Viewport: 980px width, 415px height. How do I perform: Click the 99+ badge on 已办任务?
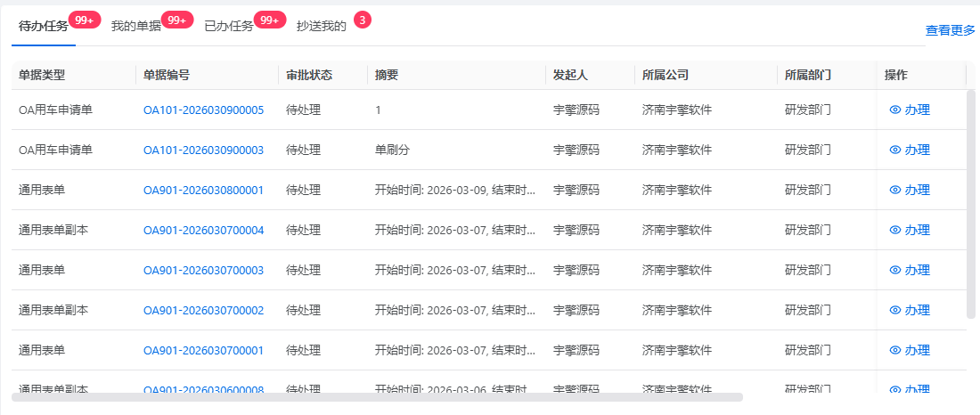269,20
